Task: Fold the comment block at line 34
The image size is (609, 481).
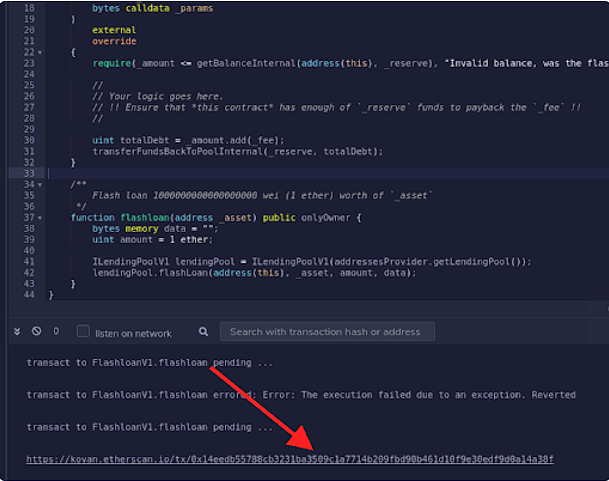Action: [x=39, y=184]
